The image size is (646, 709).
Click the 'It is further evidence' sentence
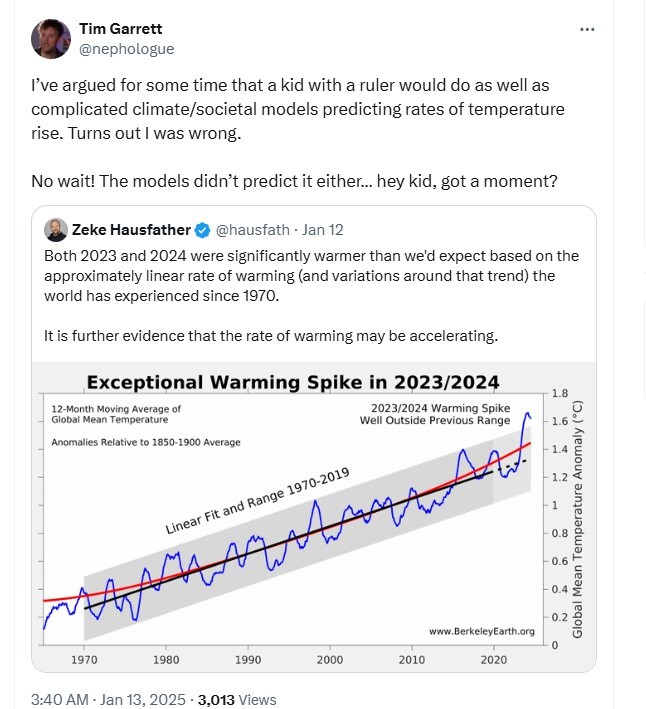270,336
